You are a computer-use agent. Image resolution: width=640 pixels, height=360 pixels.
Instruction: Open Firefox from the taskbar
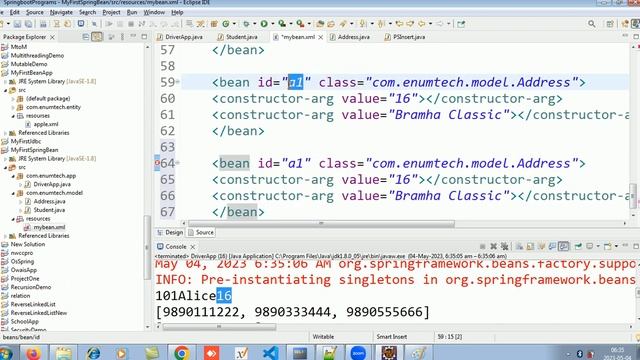pyautogui.click(x=33, y=353)
